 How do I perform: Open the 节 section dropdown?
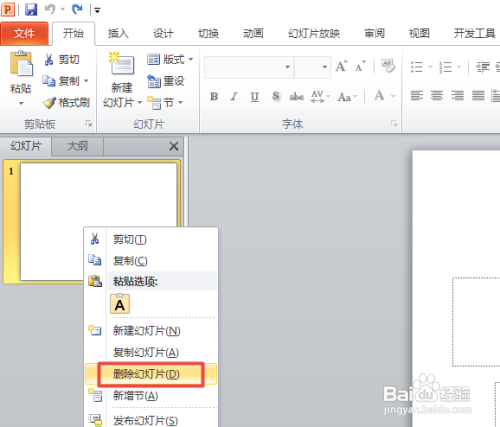(165, 103)
